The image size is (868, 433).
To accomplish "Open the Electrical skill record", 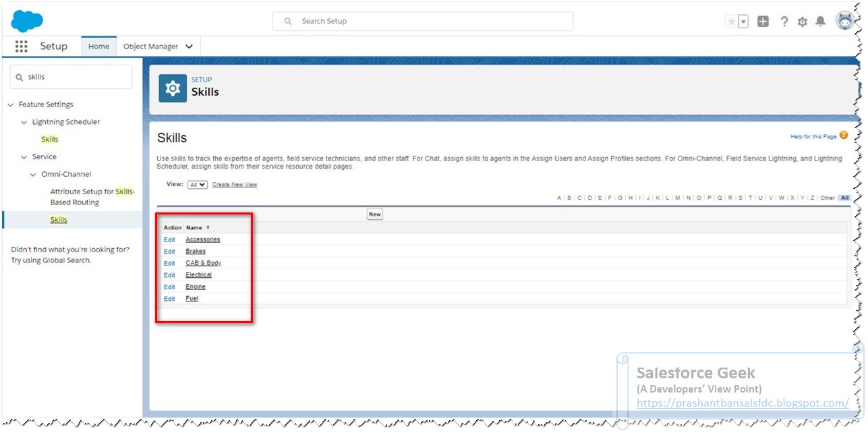I will (x=199, y=275).
